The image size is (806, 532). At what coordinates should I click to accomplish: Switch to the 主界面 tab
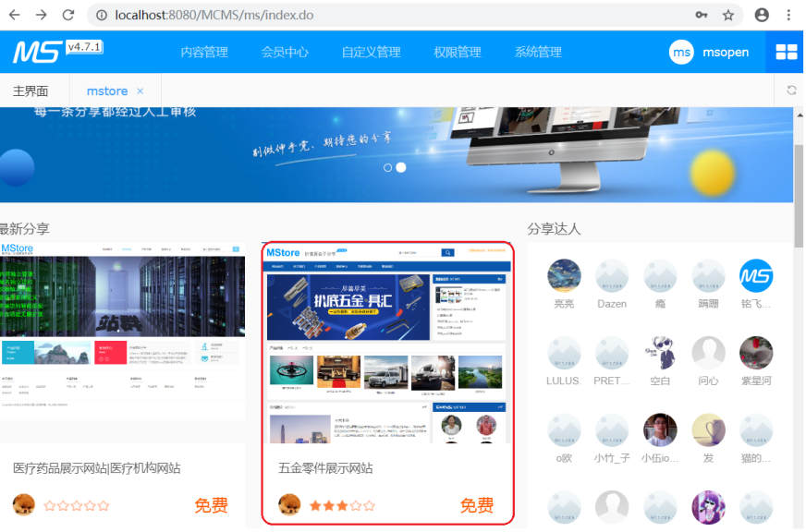tap(31, 91)
